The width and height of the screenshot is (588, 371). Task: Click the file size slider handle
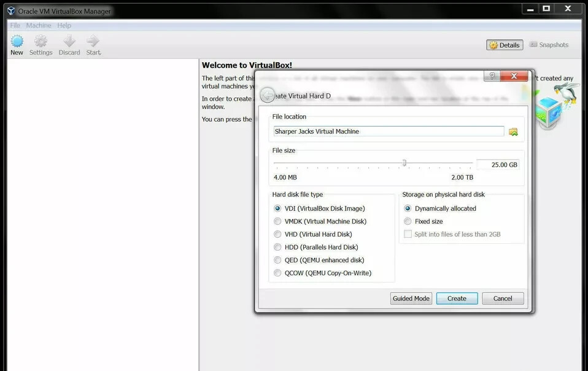pyautogui.click(x=404, y=163)
